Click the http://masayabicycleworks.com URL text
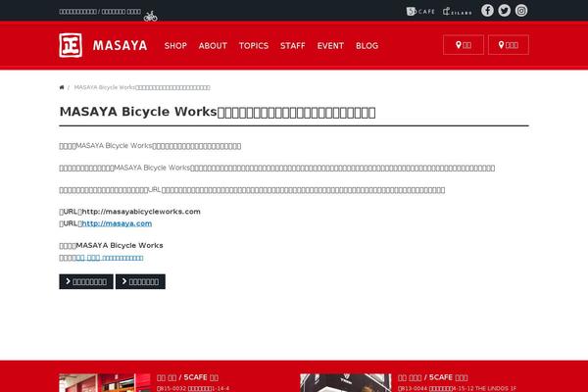The image size is (588, 392). (141, 212)
